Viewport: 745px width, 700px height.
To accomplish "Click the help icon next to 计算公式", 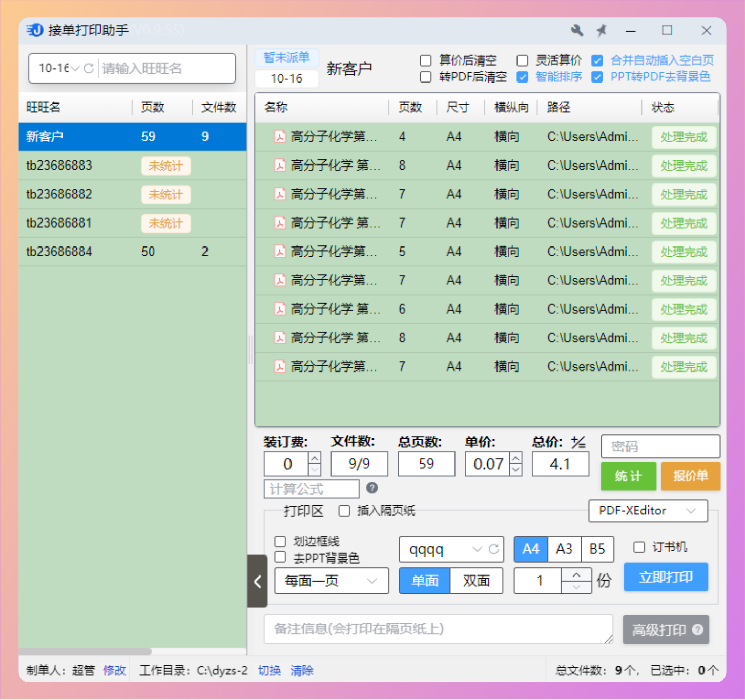I will click(x=372, y=488).
